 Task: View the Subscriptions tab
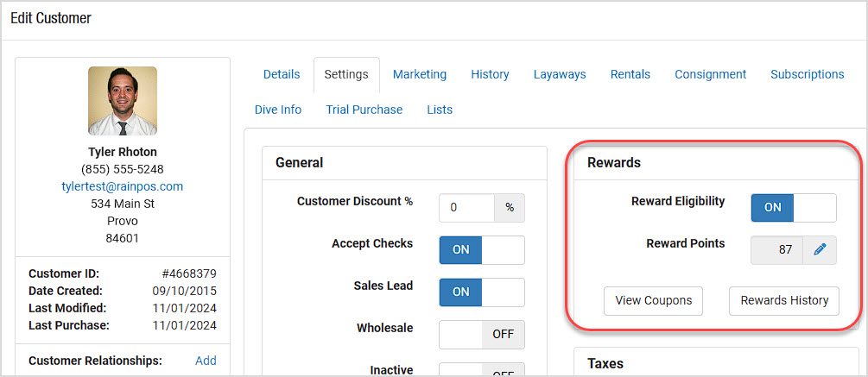[x=807, y=74]
